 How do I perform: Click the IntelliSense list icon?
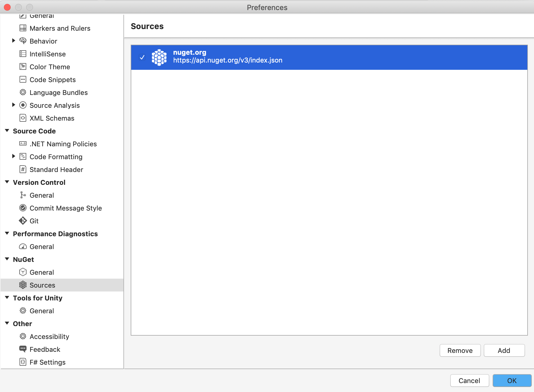pos(23,54)
